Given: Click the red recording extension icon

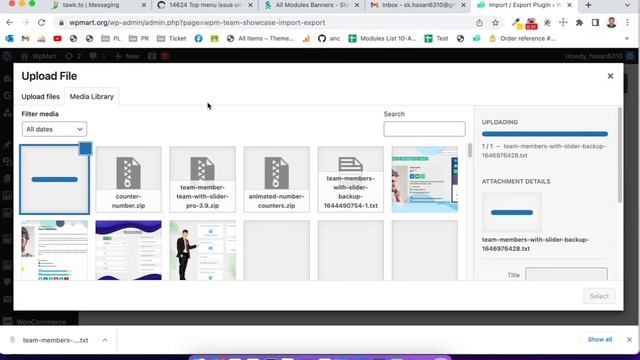Looking at the screenshot, I should [x=531, y=23].
